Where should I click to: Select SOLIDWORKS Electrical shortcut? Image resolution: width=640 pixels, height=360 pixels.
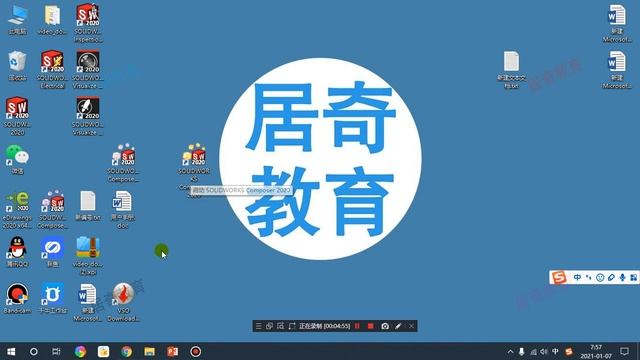(x=52, y=69)
